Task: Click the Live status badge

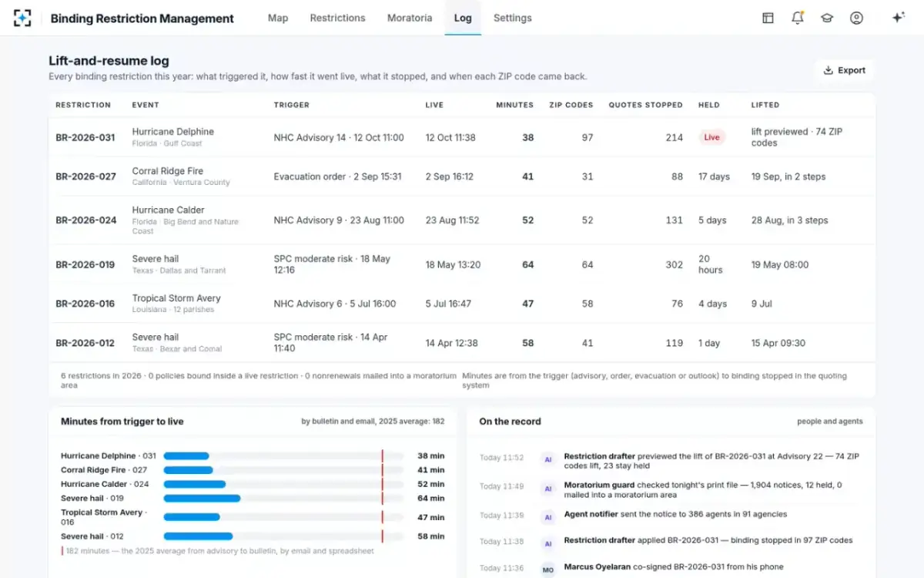Action: 711,137
